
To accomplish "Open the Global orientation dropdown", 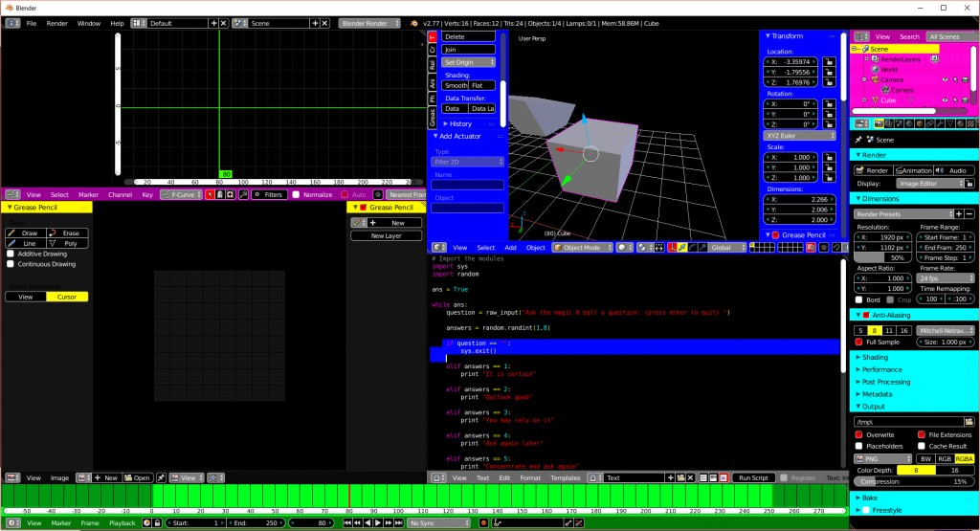I will pyautogui.click(x=727, y=248).
